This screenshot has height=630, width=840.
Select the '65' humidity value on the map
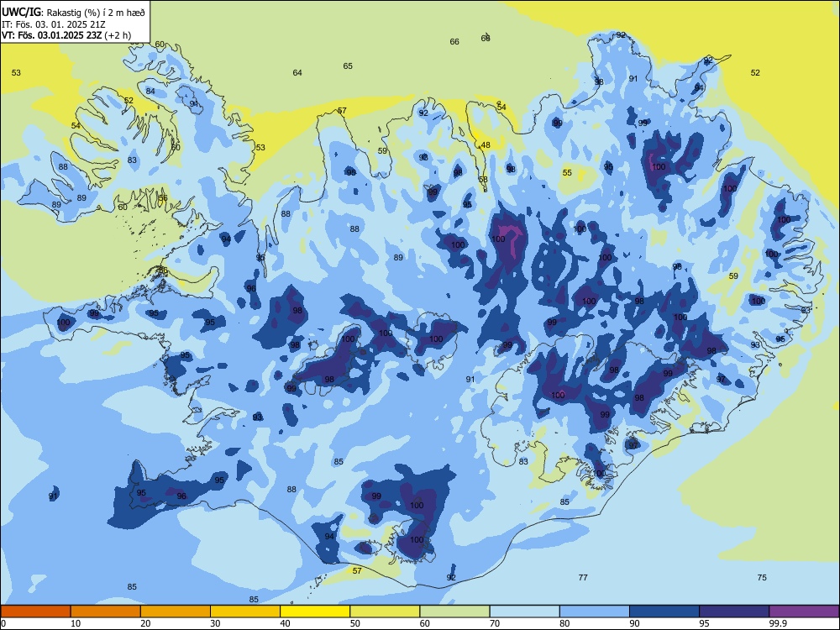click(x=348, y=66)
